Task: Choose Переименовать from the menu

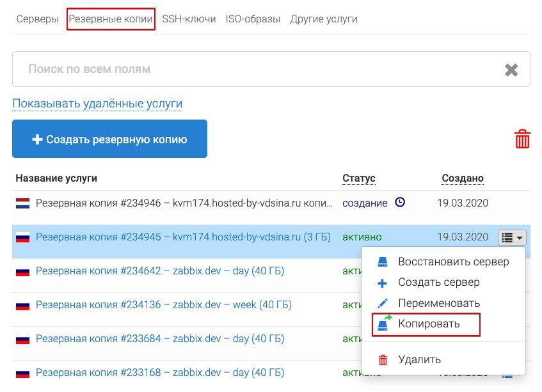Action: (x=439, y=303)
